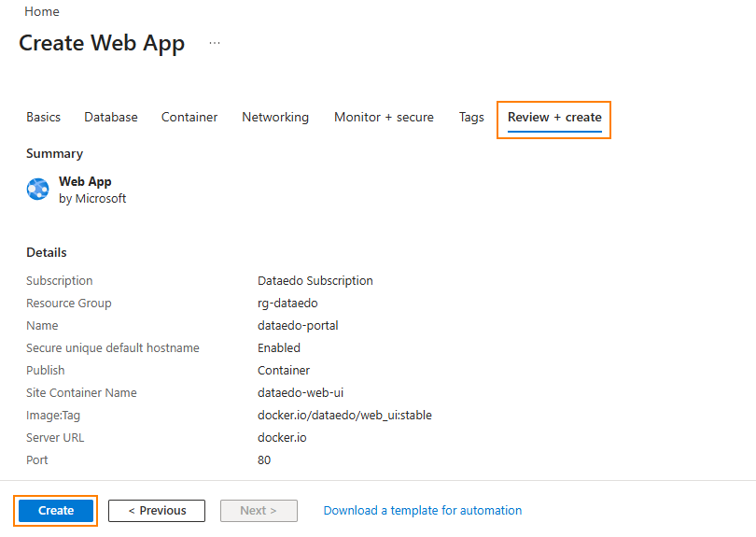Select the Monitor + secure tab
The width and height of the screenshot is (756, 537).
384,118
